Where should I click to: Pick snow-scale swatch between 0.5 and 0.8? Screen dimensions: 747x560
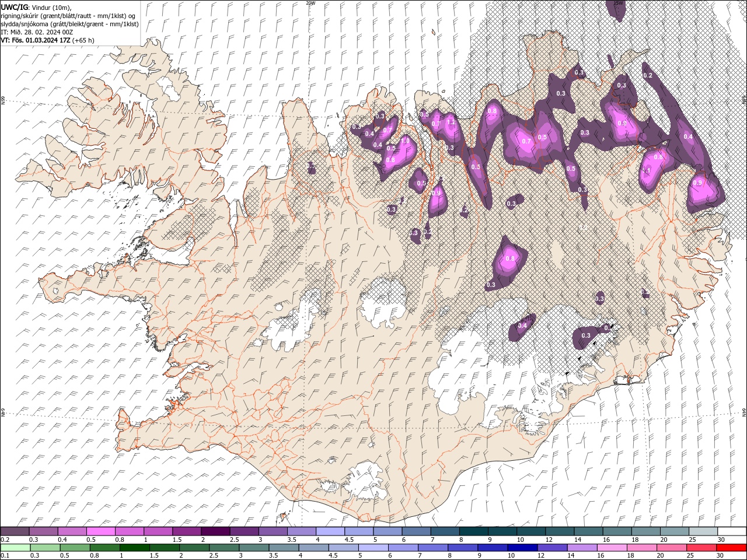coord(100,531)
